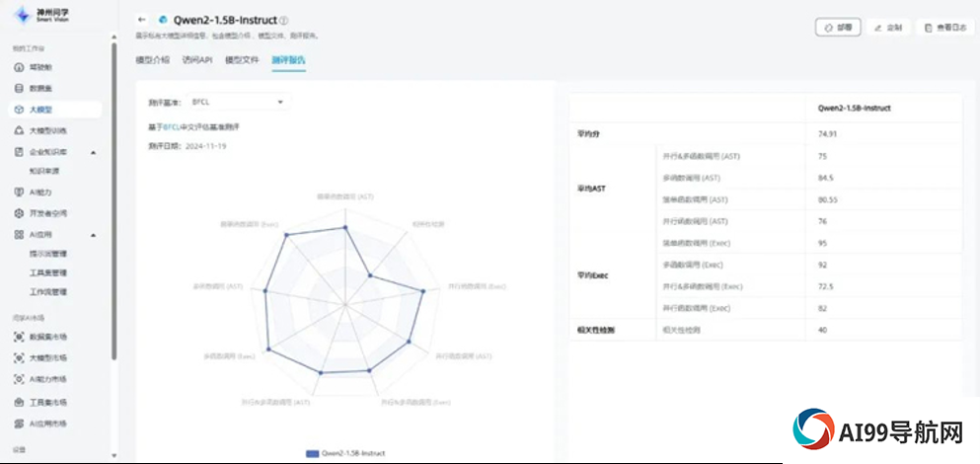Click the AI能力 sidebar icon
The width and height of the screenshot is (980, 464).
coord(19,192)
